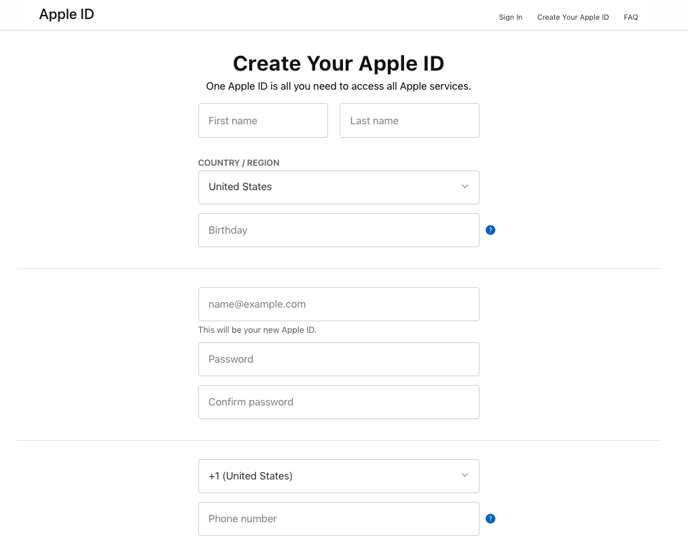Image resolution: width=688 pixels, height=544 pixels.
Task: Click into the Birthday field
Action: [x=338, y=230]
